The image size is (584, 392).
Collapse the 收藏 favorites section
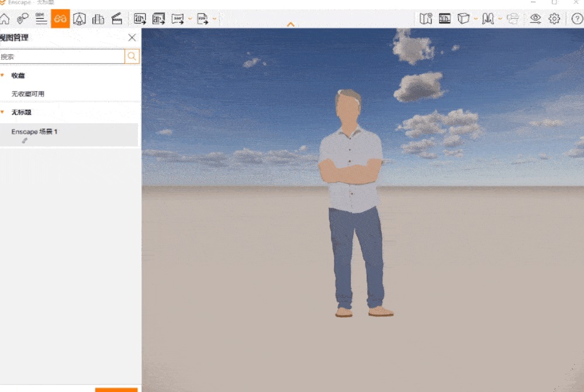click(2, 75)
